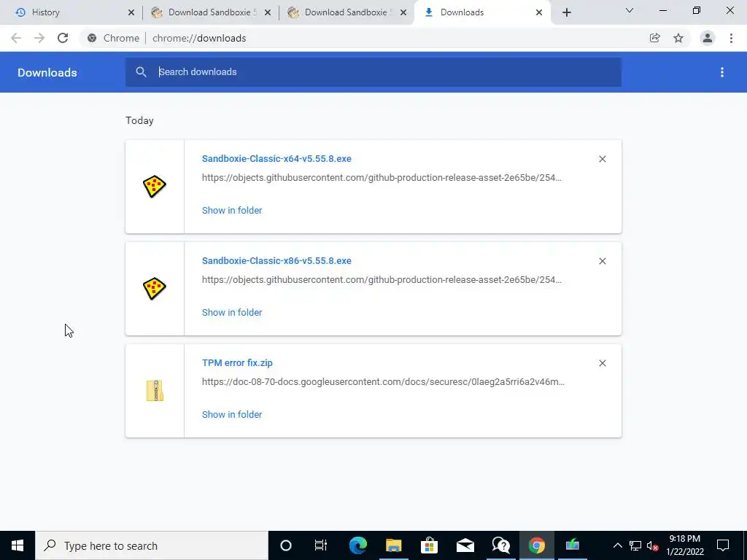Click the Chrome site info icon

click(x=92, y=38)
